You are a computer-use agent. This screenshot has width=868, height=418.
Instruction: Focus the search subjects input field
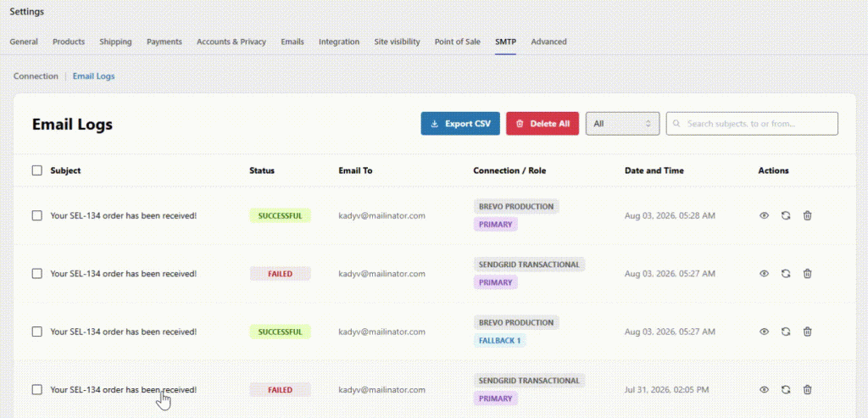[x=752, y=124]
